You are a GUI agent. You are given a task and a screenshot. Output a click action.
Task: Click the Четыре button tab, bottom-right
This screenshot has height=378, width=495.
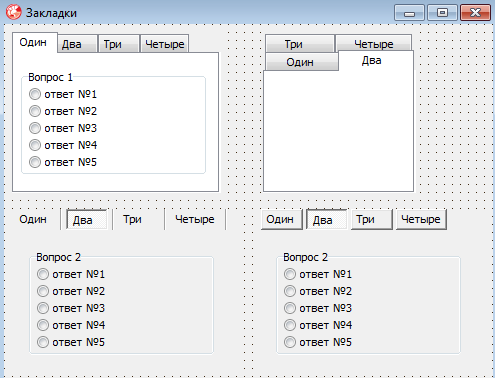pos(421,219)
